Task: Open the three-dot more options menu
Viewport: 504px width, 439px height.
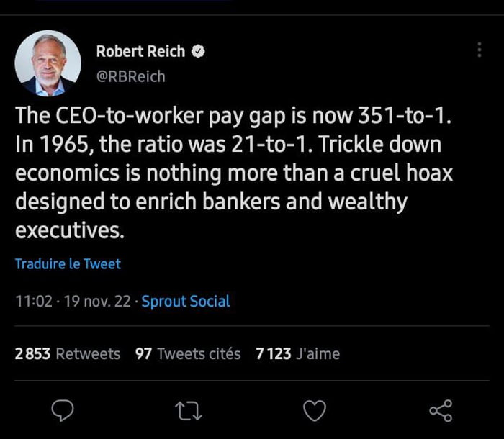Action: (x=480, y=50)
